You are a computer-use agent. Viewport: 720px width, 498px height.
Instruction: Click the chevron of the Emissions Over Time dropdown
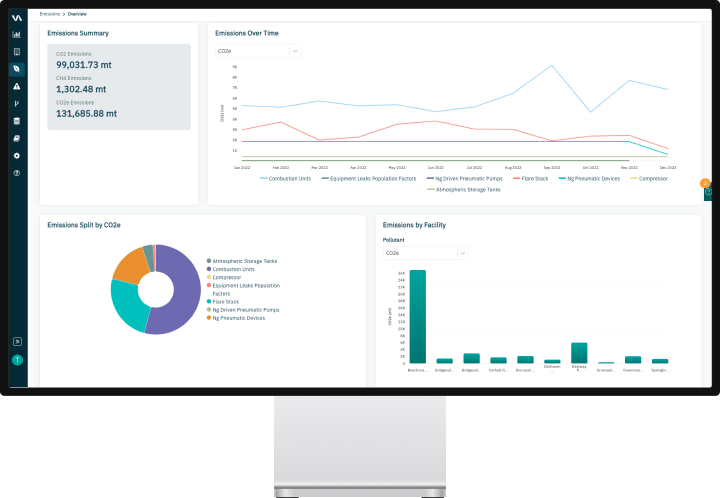point(295,51)
